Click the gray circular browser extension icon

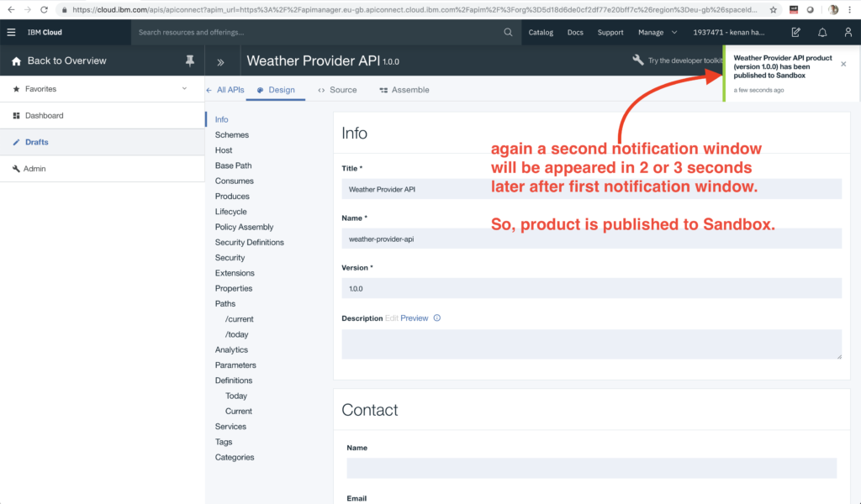point(810,10)
